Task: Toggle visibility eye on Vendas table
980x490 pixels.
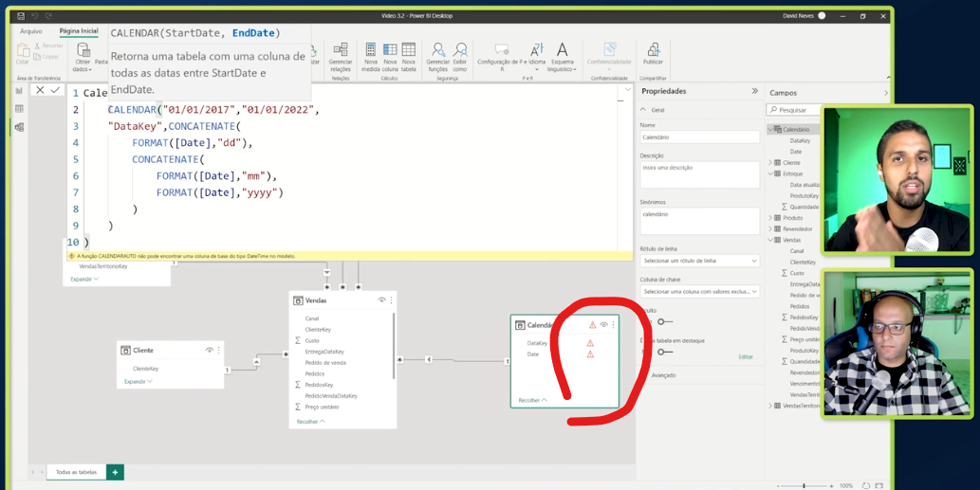Action: (381, 300)
